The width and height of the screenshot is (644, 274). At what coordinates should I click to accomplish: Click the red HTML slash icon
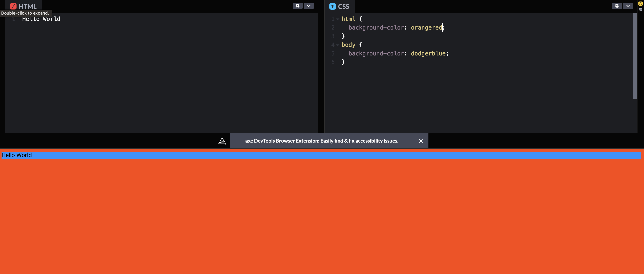click(x=13, y=6)
